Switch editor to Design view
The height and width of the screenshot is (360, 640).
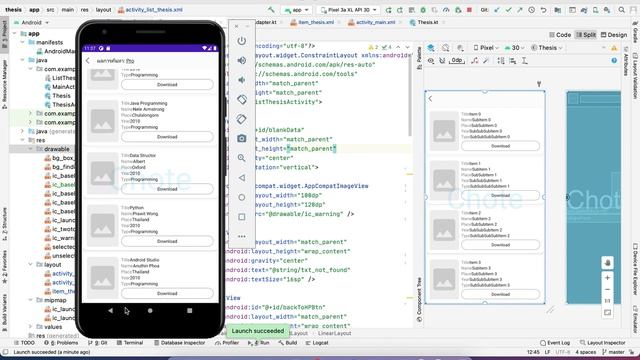coord(614,35)
